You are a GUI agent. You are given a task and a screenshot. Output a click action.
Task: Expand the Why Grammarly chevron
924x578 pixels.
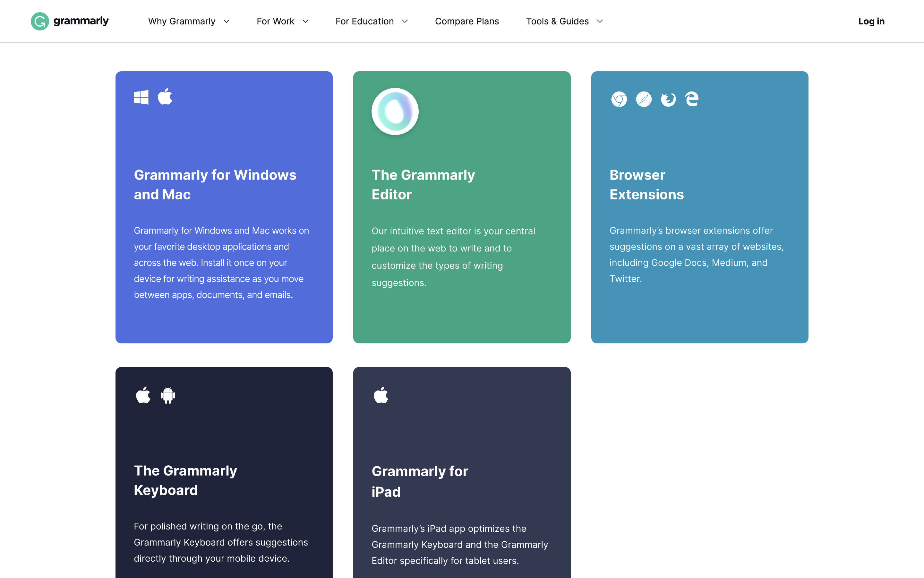[227, 22]
